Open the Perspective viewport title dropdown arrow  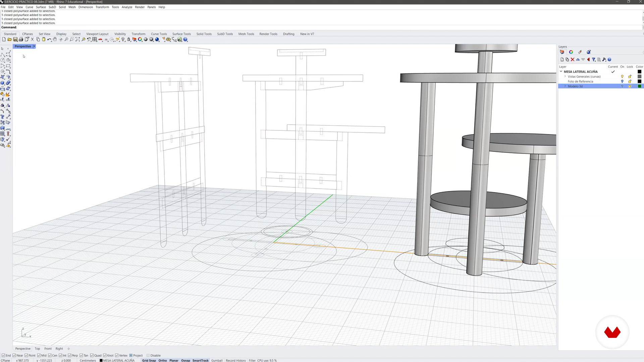coord(34,46)
